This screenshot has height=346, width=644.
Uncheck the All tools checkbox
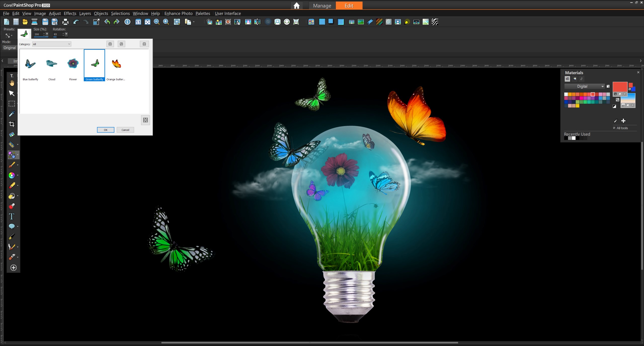614,128
